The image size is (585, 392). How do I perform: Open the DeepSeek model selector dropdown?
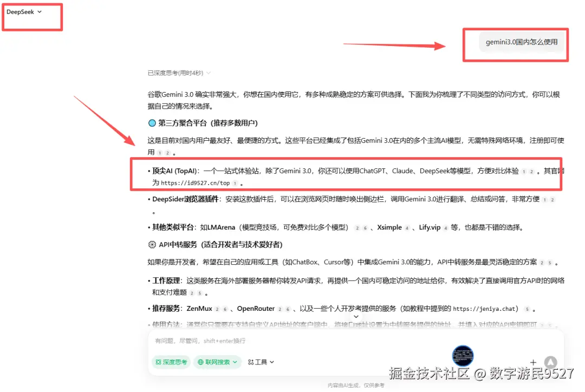click(x=24, y=12)
